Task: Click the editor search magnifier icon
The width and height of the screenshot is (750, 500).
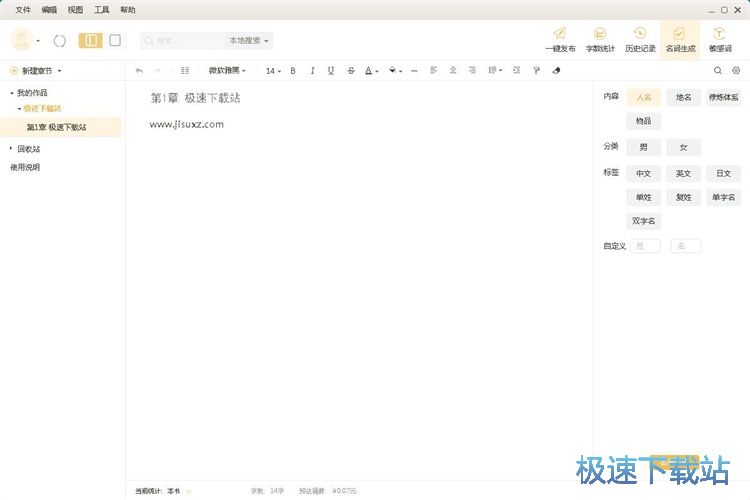Action: (717, 70)
